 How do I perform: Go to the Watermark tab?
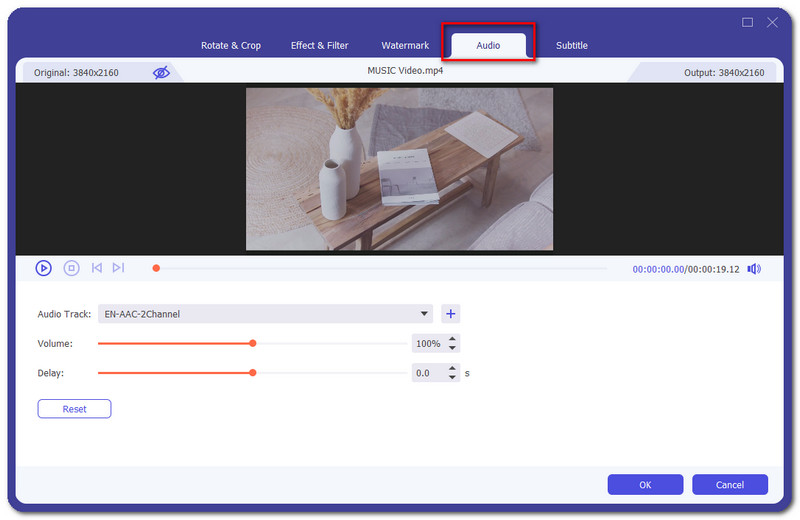[405, 46]
